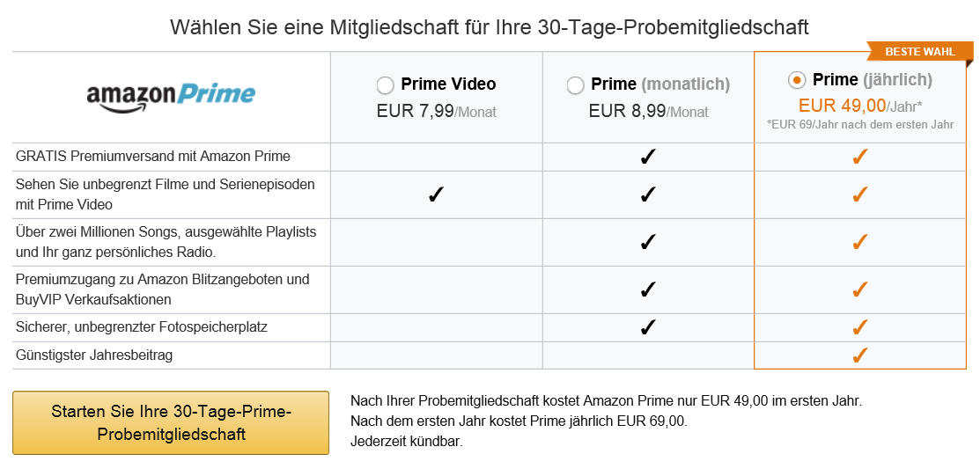
Task: Select the Prime (jährlich) radio button
Action: click(796, 80)
